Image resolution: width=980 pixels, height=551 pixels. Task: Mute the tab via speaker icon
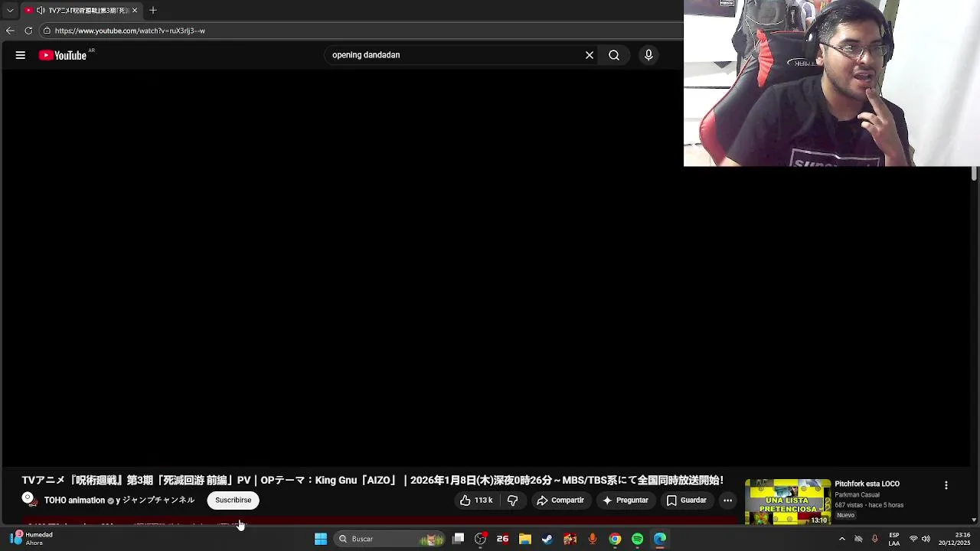[41, 11]
